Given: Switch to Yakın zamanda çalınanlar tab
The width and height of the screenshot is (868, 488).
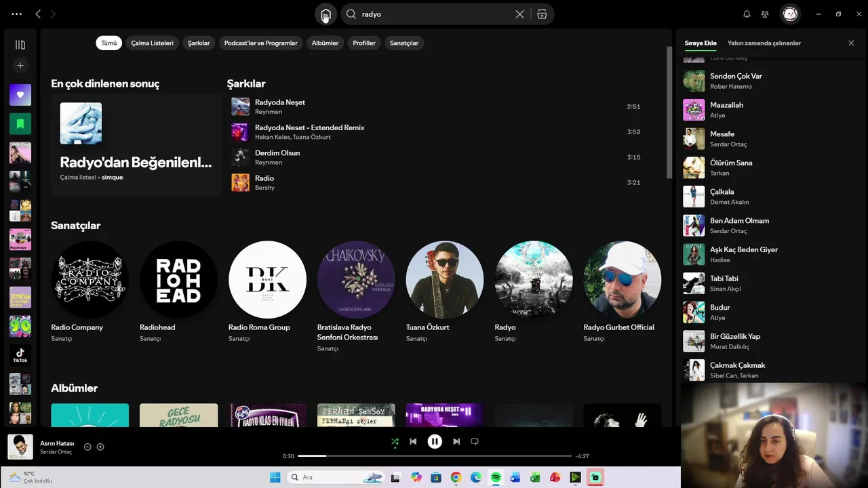Looking at the screenshot, I should [764, 43].
